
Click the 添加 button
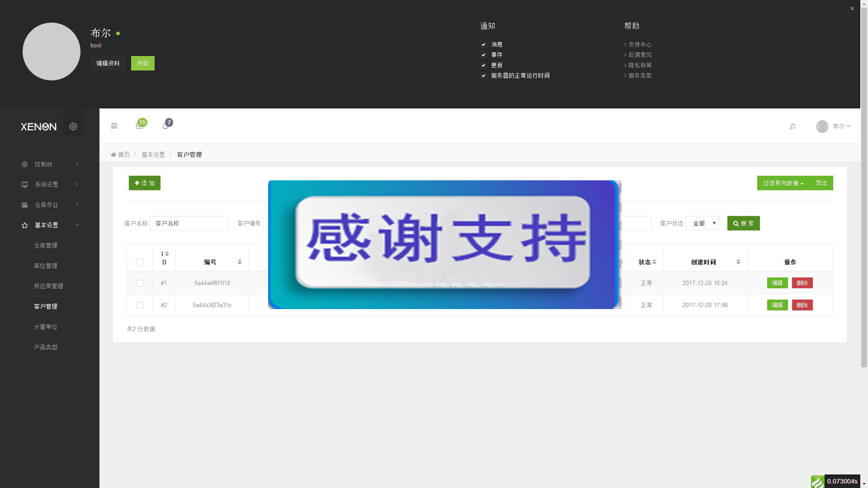[x=145, y=183]
